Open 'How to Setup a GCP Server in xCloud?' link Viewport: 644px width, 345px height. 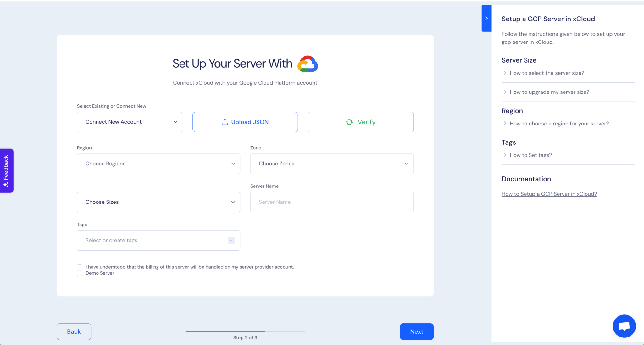pyautogui.click(x=549, y=194)
